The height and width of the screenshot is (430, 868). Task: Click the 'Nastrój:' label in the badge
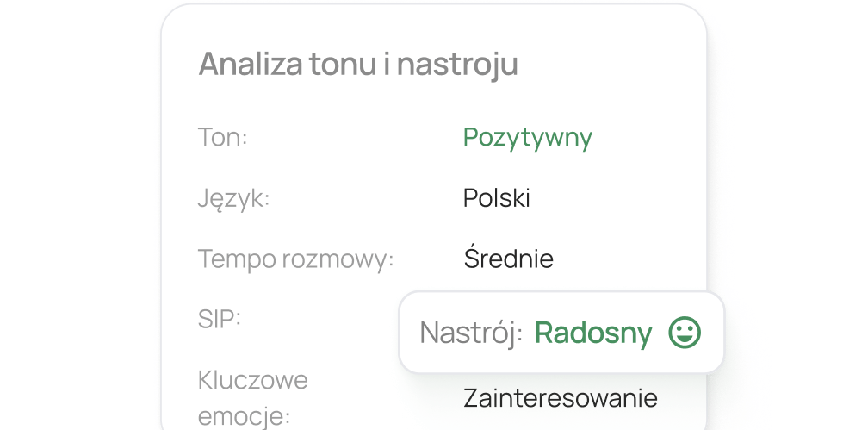coord(471,333)
